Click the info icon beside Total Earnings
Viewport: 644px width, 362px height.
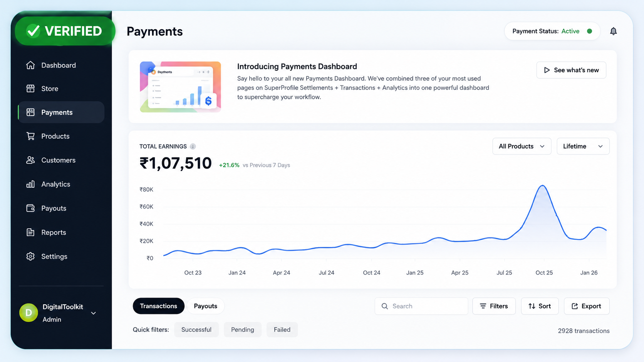(x=193, y=146)
